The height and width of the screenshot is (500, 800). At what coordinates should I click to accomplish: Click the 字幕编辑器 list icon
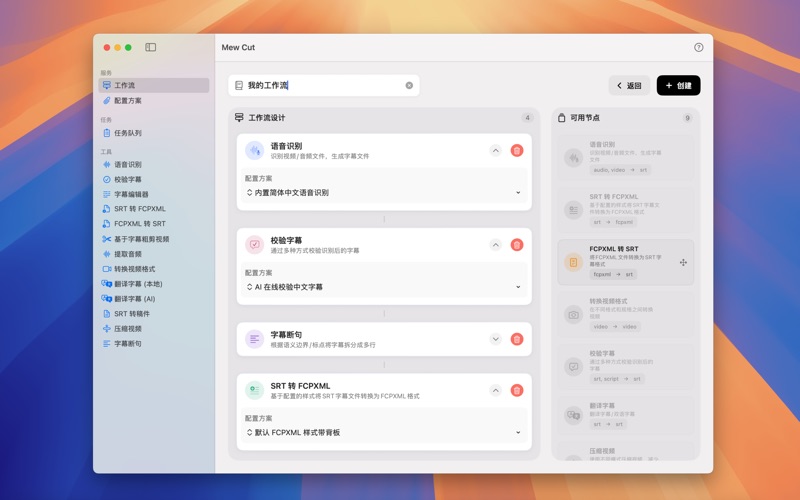click(106, 194)
